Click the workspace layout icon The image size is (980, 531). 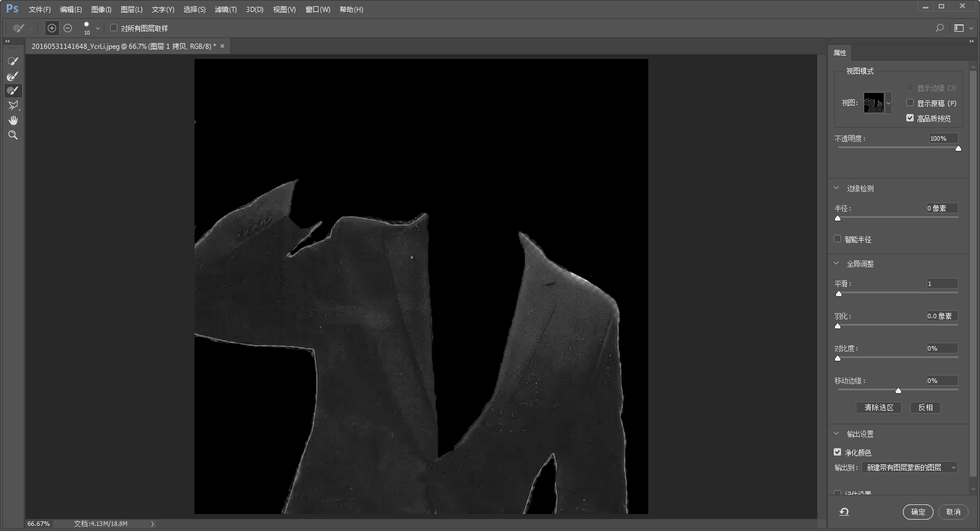tap(959, 28)
